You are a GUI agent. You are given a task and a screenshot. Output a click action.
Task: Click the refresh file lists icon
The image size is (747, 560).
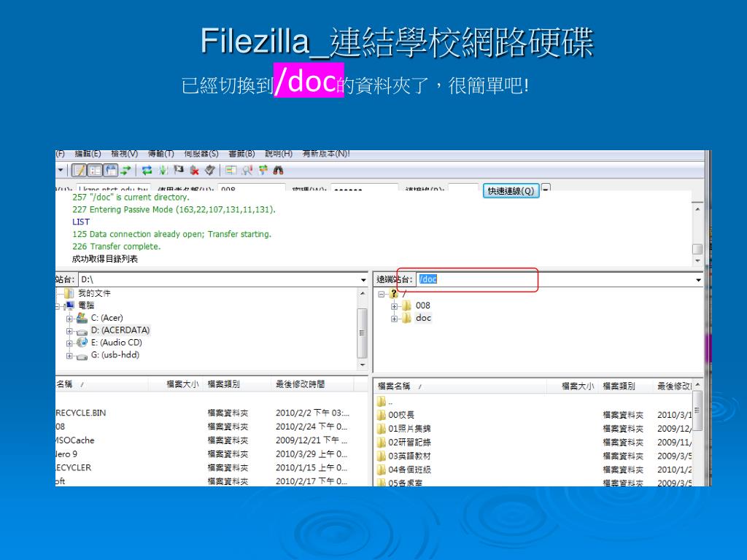click(x=147, y=171)
